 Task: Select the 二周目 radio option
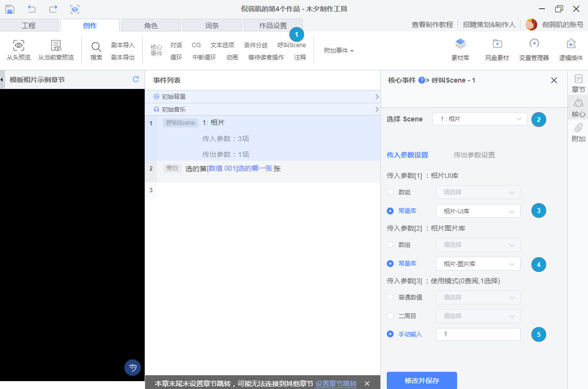tap(390, 316)
